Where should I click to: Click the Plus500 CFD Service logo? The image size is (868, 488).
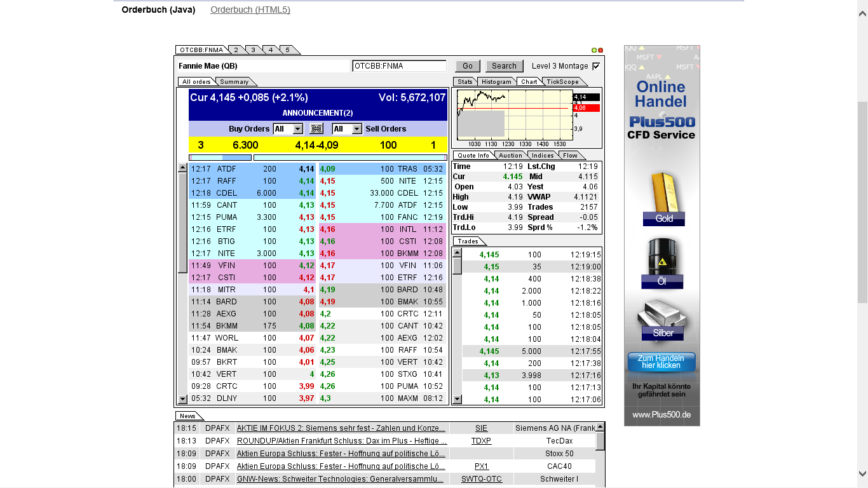tap(661, 127)
